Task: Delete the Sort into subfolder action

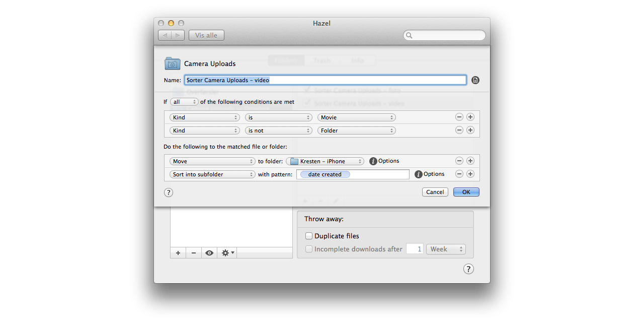Action: [x=459, y=174]
